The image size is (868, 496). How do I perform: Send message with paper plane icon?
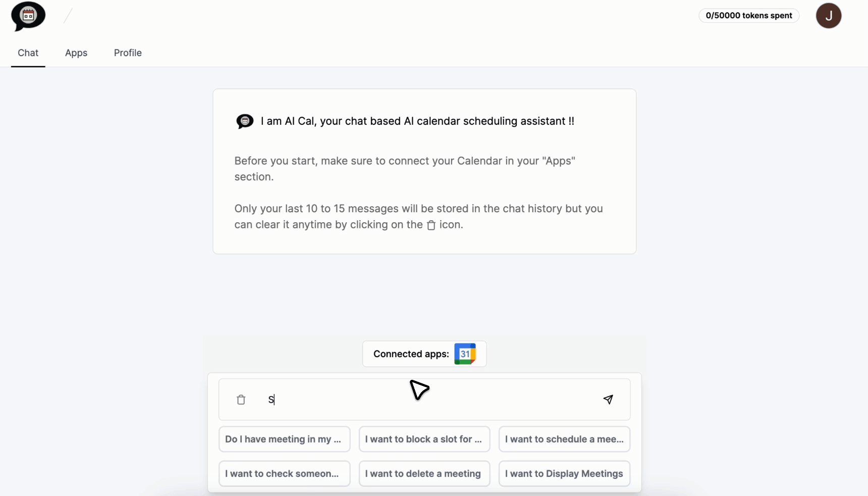tap(608, 400)
